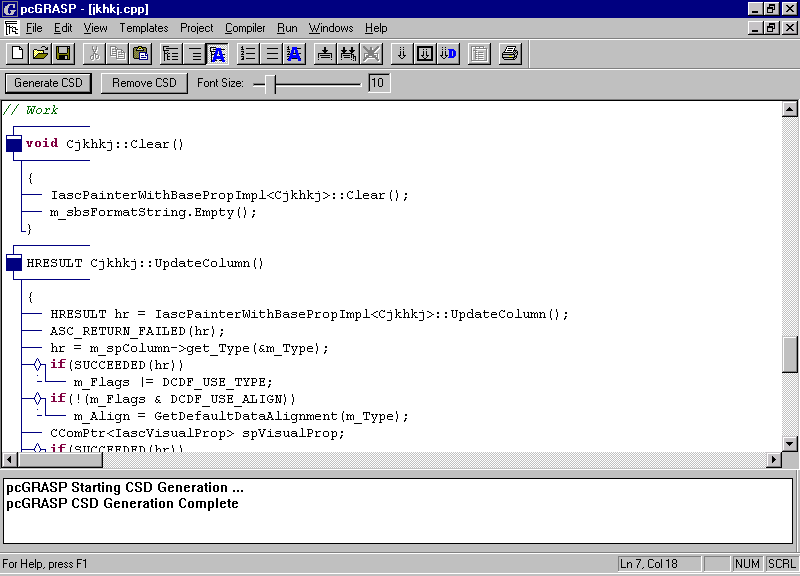This screenshot has width=800, height=576.
Task: Collapse the Cjkhkj::Clear function block
Action: pyautogui.click(x=13, y=144)
